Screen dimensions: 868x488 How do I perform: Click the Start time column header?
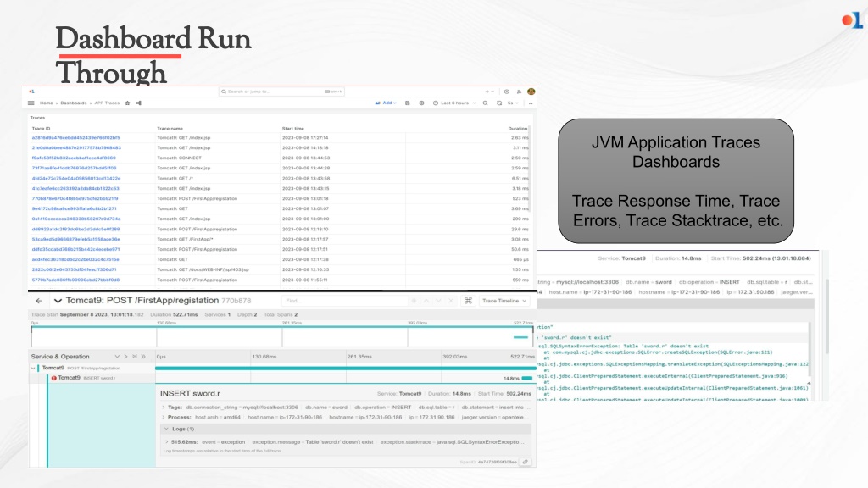point(292,129)
